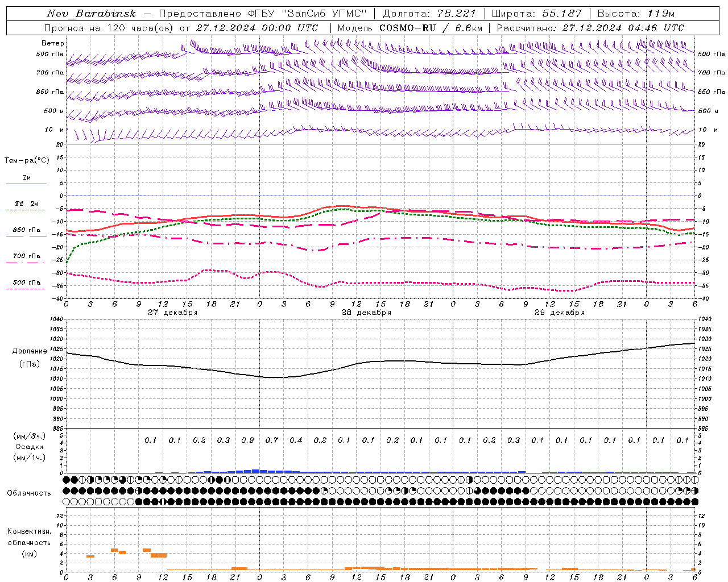Image resolution: width=728 pixels, height=582 pixels.
Task: Click the provider text ФГБУ "ЗапСиб УГМС"
Action: coord(308,14)
